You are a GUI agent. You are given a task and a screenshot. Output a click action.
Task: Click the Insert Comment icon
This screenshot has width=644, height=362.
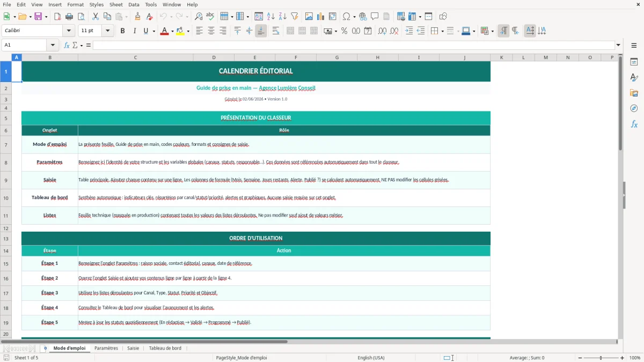(375, 17)
